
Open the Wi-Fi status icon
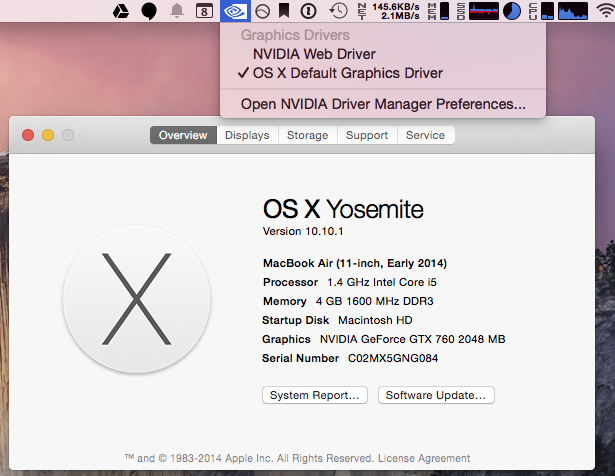pos(606,11)
